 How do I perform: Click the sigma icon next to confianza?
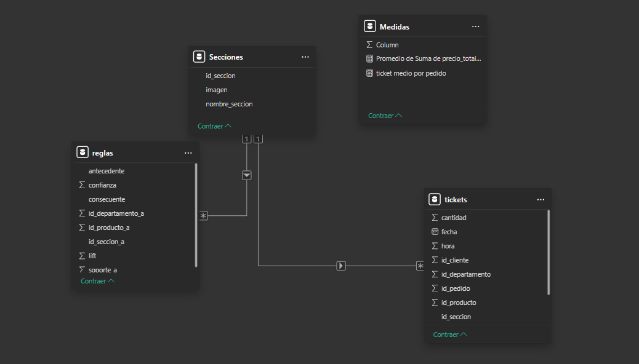(x=82, y=185)
